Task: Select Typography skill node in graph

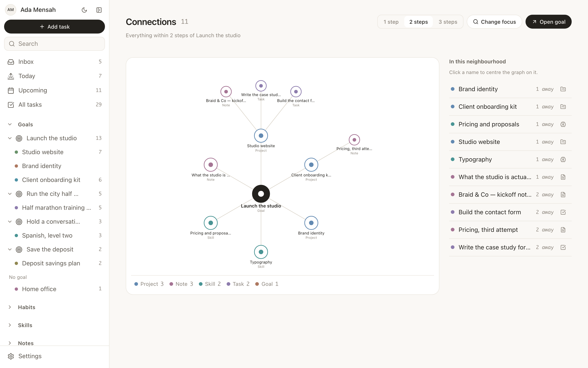Action: (261, 252)
